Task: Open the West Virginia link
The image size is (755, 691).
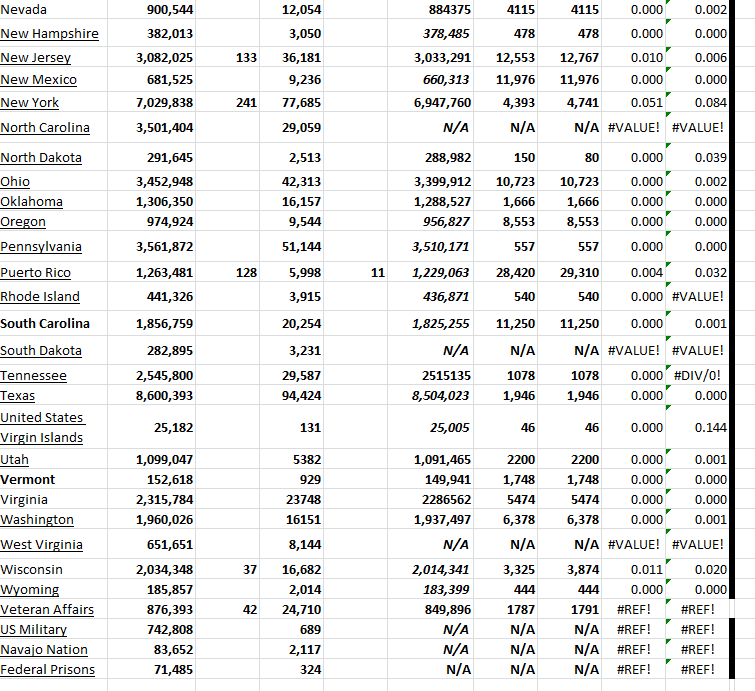Action: coord(41,545)
